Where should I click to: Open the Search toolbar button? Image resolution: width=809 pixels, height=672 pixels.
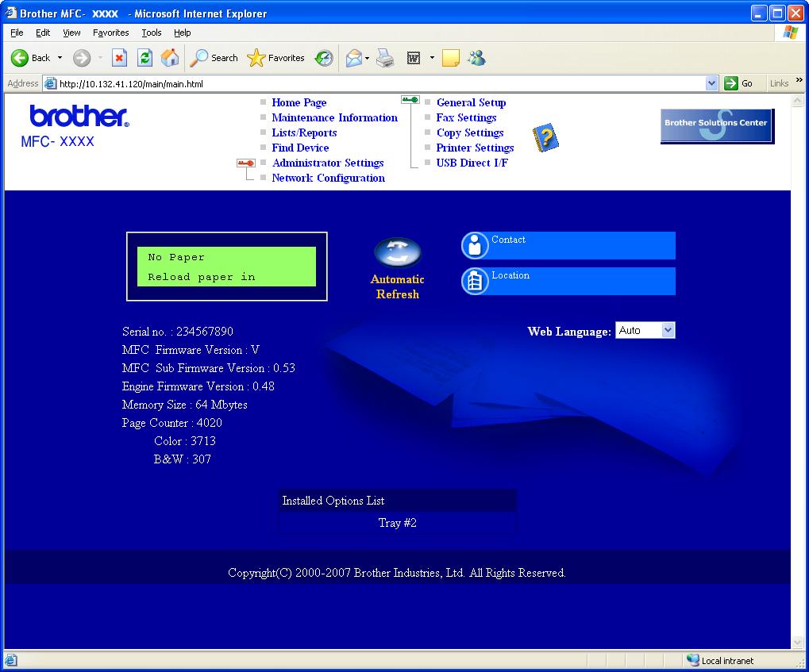click(x=214, y=58)
